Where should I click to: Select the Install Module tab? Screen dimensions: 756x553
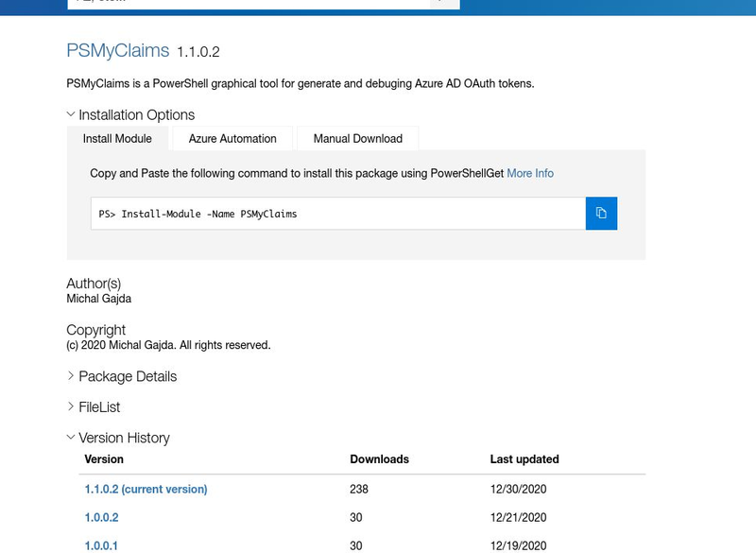pyautogui.click(x=117, y=139)
